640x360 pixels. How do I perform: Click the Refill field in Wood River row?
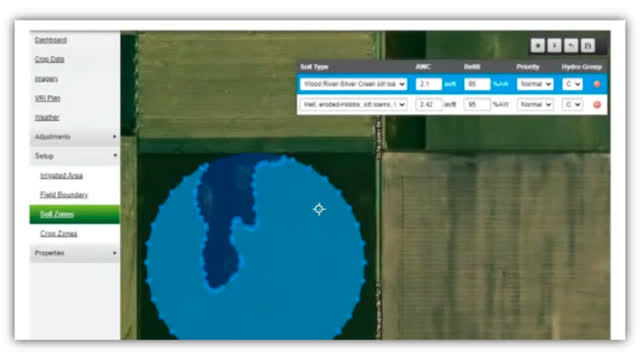point(477,84)
